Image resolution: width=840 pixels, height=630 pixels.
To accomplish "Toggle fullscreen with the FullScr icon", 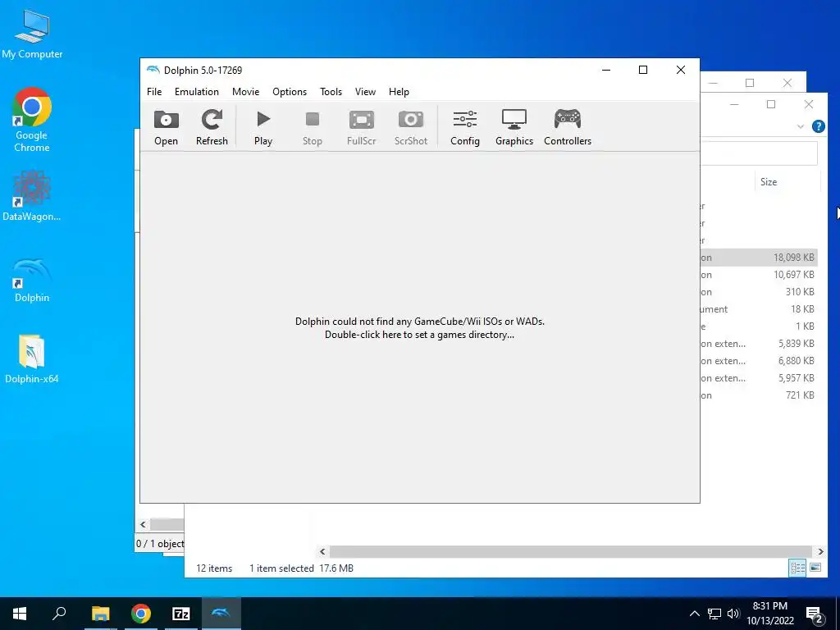I will pos(362,127).
